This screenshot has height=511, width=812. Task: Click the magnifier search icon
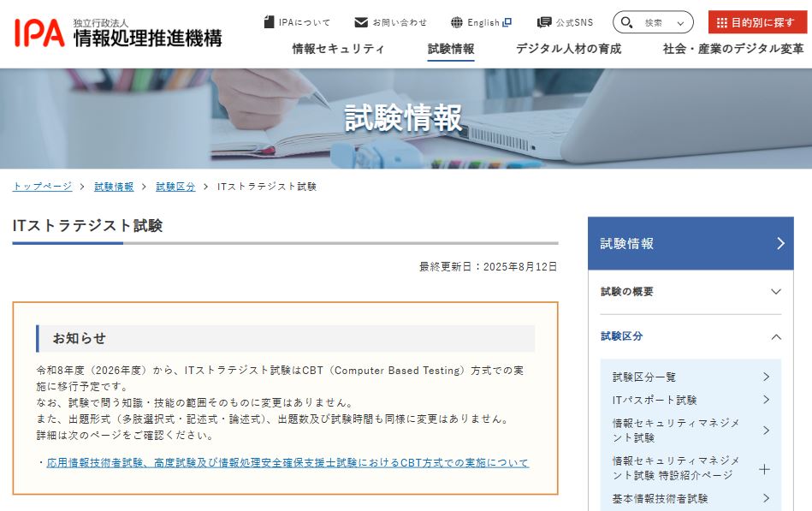tap(626, 22)
